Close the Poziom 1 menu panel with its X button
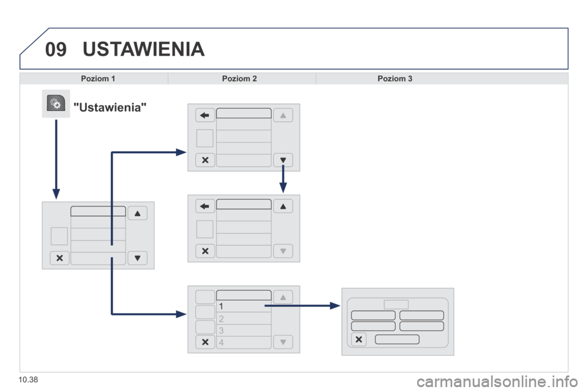This screenshot has height=392, width=588. [x=59, y=258]
